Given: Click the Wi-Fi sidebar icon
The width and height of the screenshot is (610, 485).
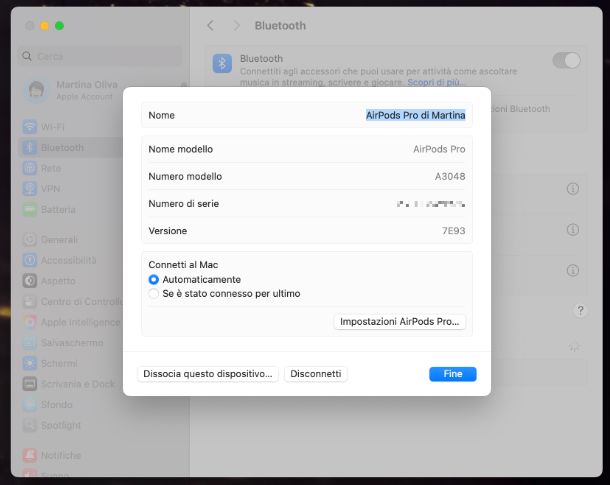Looking at the screenshot, I should (x=30, y=127).
